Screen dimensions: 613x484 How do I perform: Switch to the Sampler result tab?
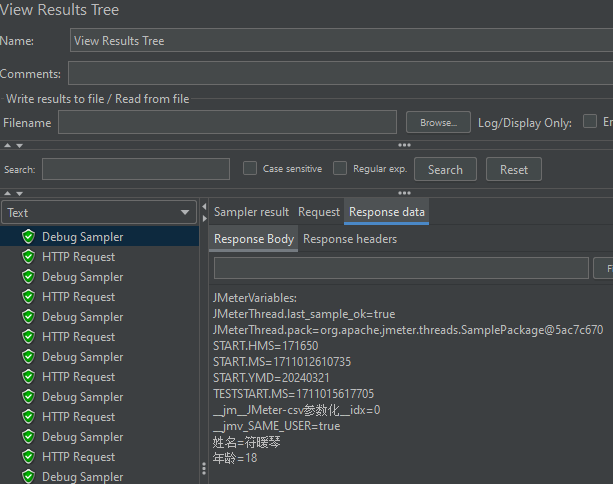point(251,212)
